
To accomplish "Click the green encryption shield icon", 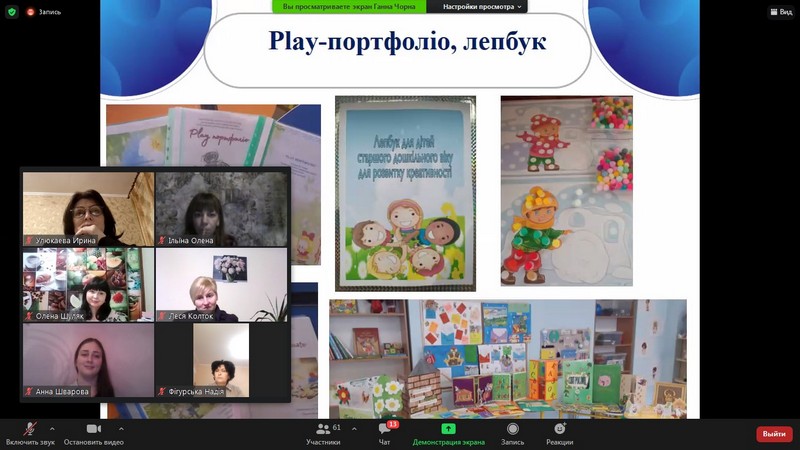I will (x=12, y=12).
